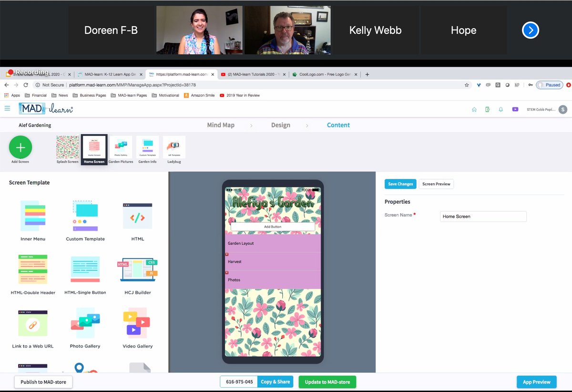Go to the Mind Map step
This screenshot has width=572, height=392.
tap(221, 125)
